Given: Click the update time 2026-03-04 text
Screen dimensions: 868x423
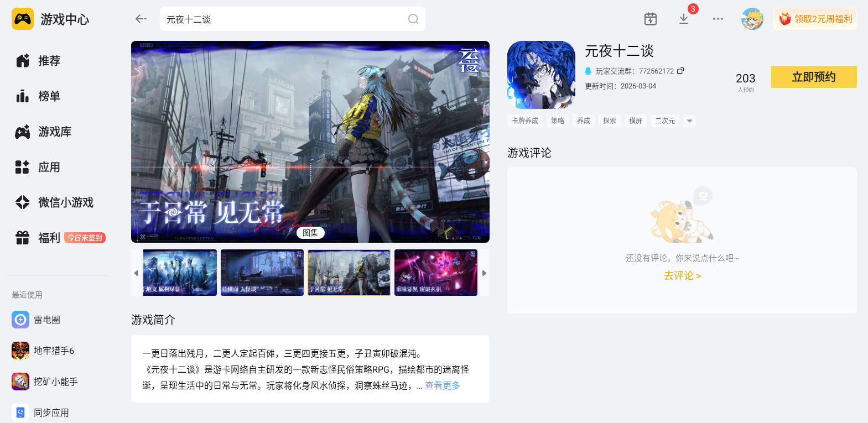Looking at the screenshot, I should (x=621, y=86).
